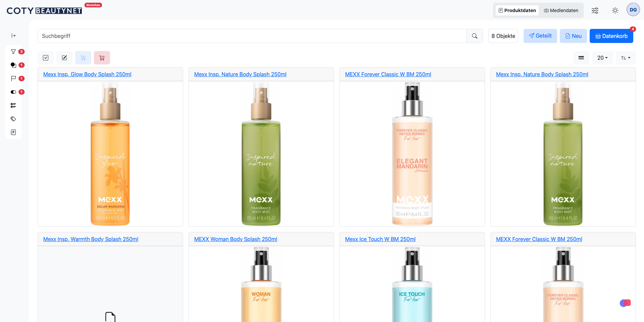Open the 20 items-per-page dropdown
This screenshot has height=322, width=644.
tap(602, 58)
